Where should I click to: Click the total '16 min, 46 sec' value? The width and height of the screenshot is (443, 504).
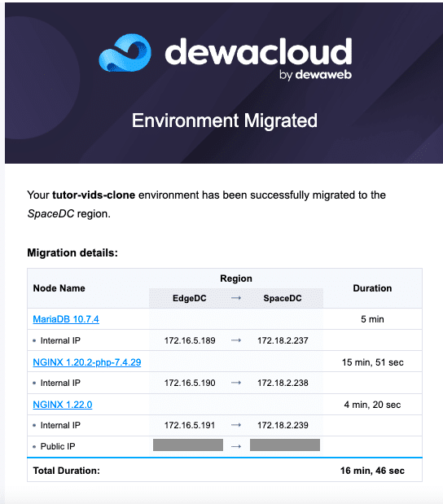tap(372, 471)
